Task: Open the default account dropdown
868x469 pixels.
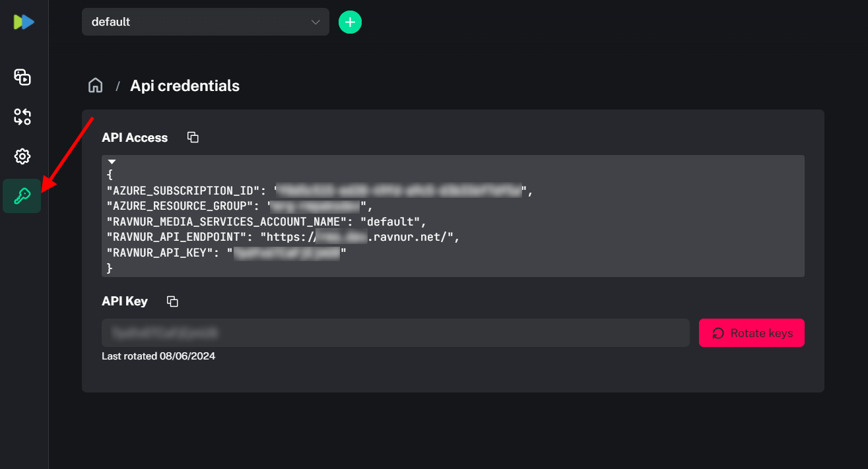Action: (205, 22)
